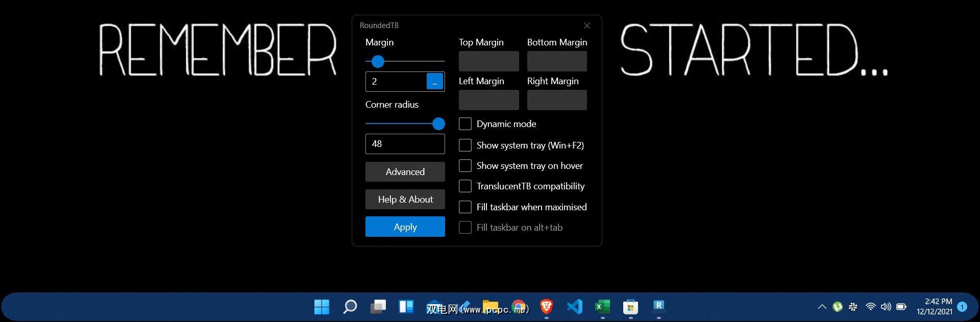Open the Windows Start menu
Screen dimensions: 980x322
(322, 307)
